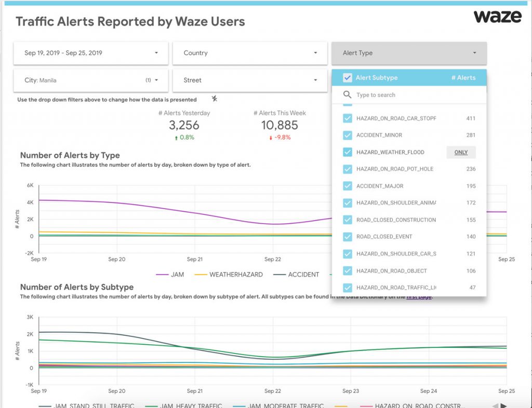Uncheck HAZARD_ON_ROAD_POT_HOLE checkbox
This screenshot has width=532, height=408.
348,169
